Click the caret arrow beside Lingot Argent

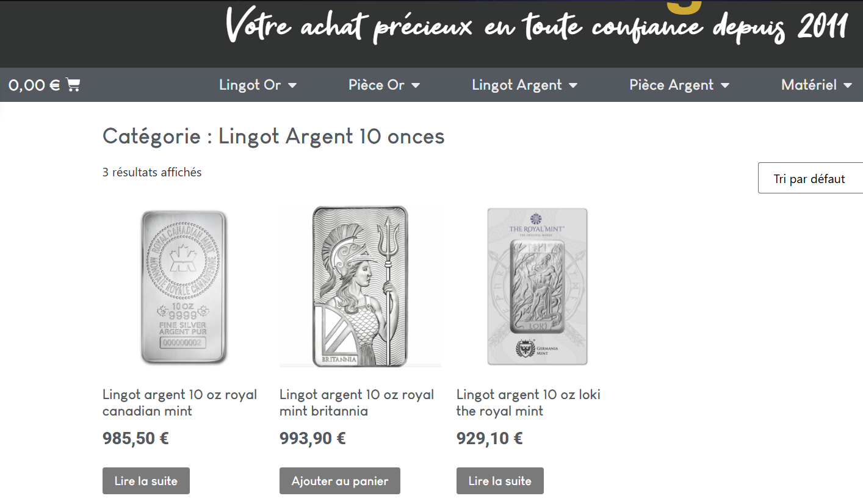click(x=573, y=85)
